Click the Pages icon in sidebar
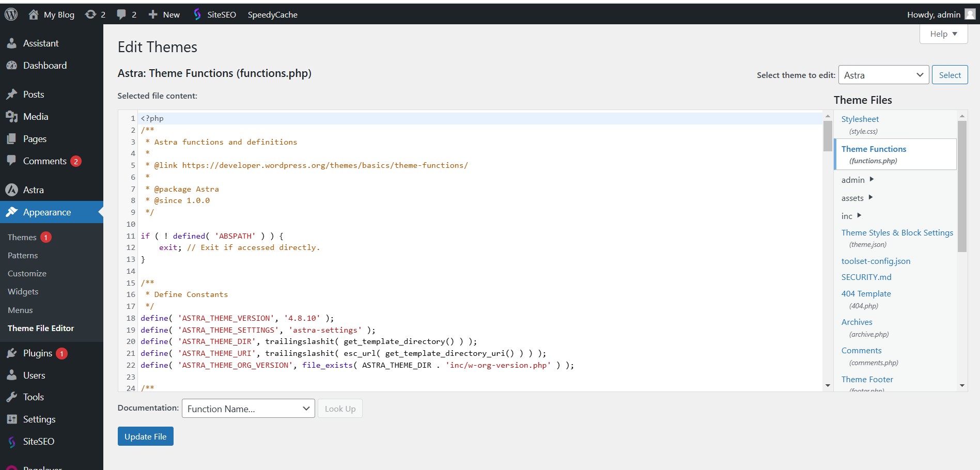980x470 pixels. click(11, 139)
